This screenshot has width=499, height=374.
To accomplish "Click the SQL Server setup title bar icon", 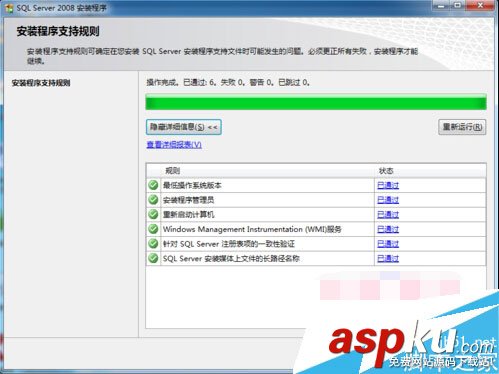I will [9, 8].
